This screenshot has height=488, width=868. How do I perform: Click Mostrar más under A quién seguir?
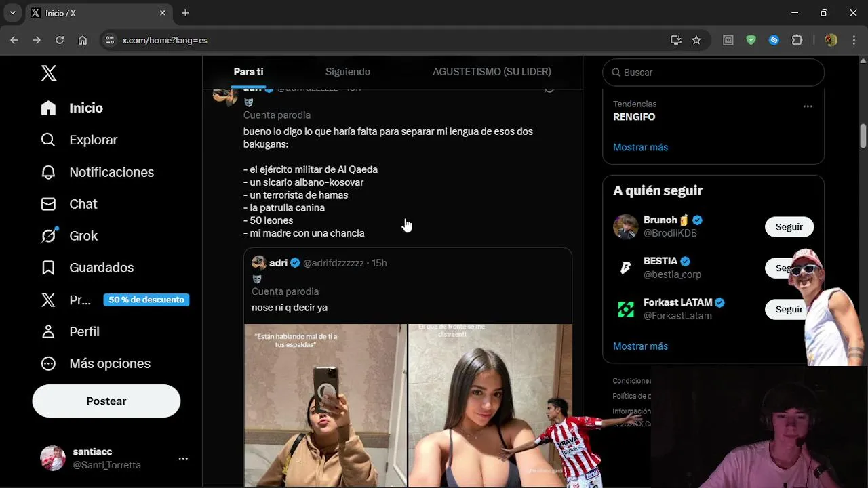click(x=640, y=346)
